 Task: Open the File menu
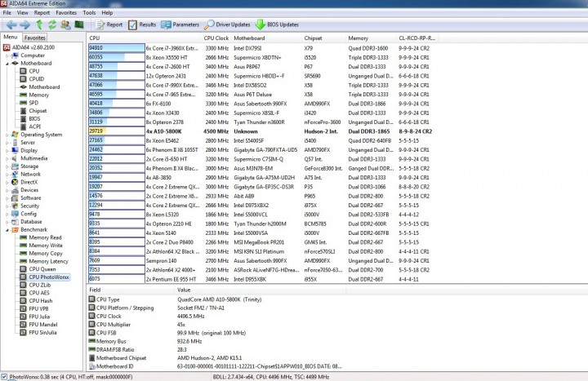coord(7,13)
